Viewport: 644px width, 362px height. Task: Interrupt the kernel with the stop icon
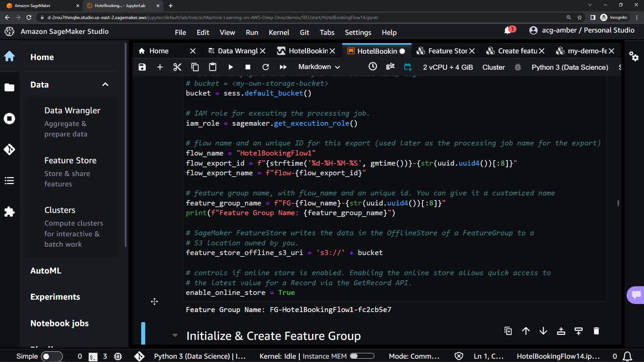click(248, 67)
